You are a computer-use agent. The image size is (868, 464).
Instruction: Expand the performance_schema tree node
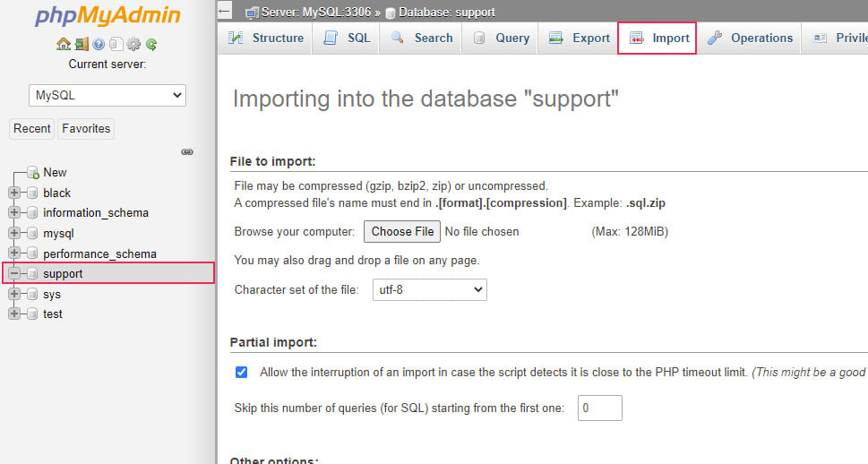click(14, 253)
